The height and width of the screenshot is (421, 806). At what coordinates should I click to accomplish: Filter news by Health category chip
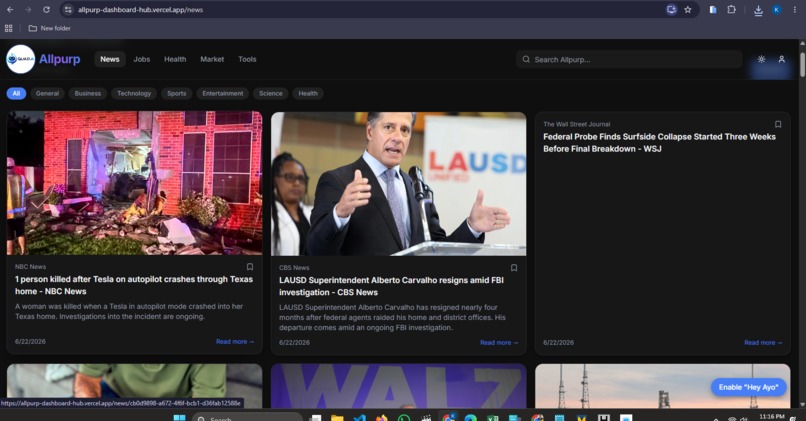(307, 94)
